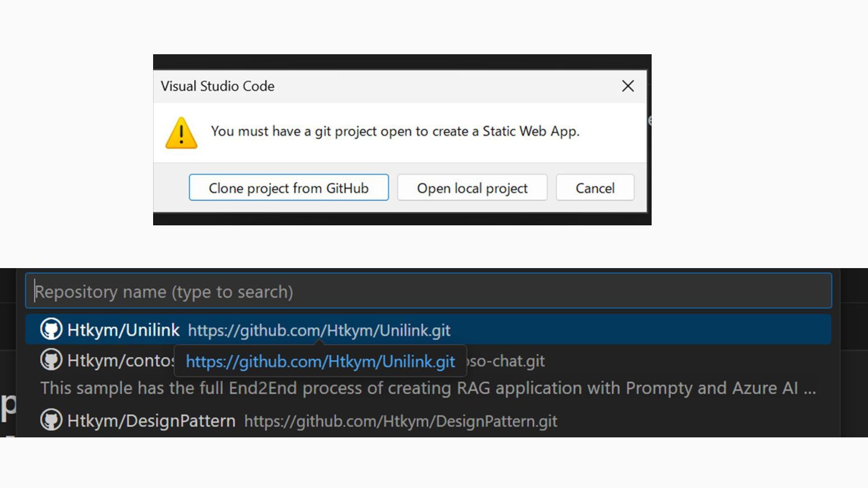868x488 pixels.
Task: Click the Unilink.git URL in the highlighted row
Action: [x=319, y=330]
